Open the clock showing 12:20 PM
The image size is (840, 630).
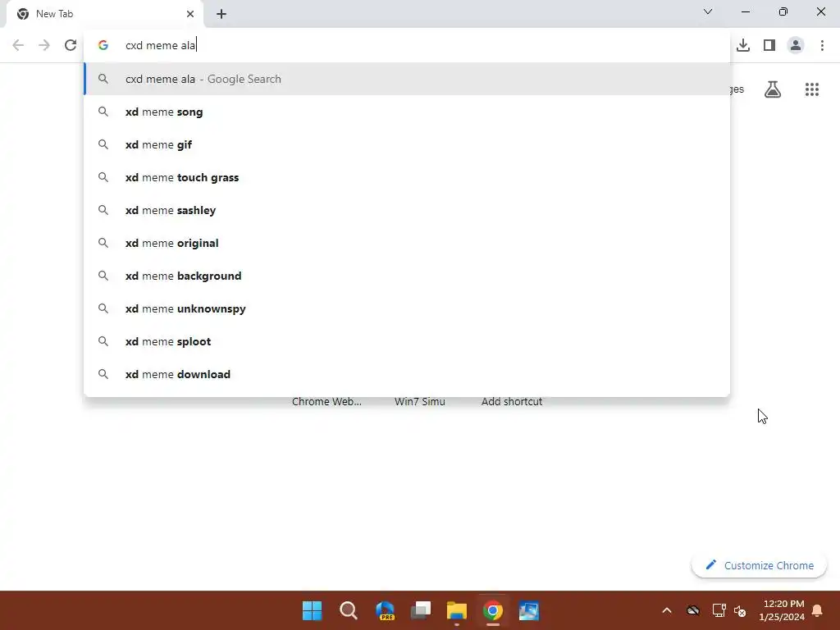782,610
